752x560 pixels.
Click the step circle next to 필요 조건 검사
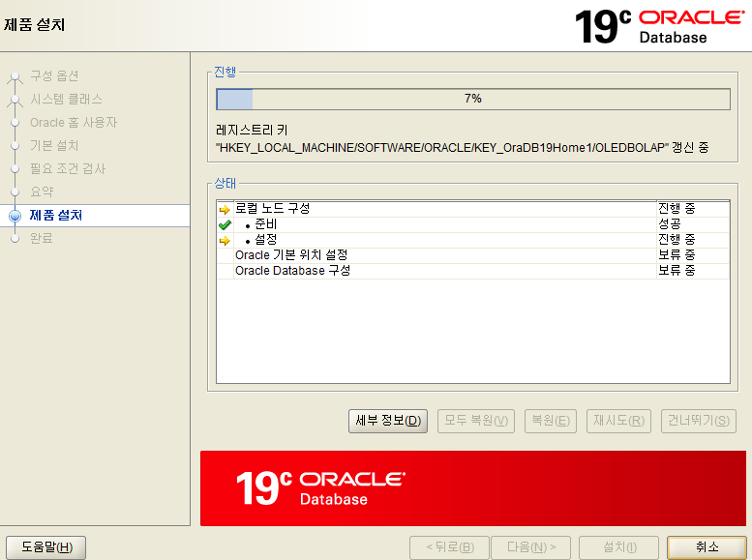click(15, 168)
